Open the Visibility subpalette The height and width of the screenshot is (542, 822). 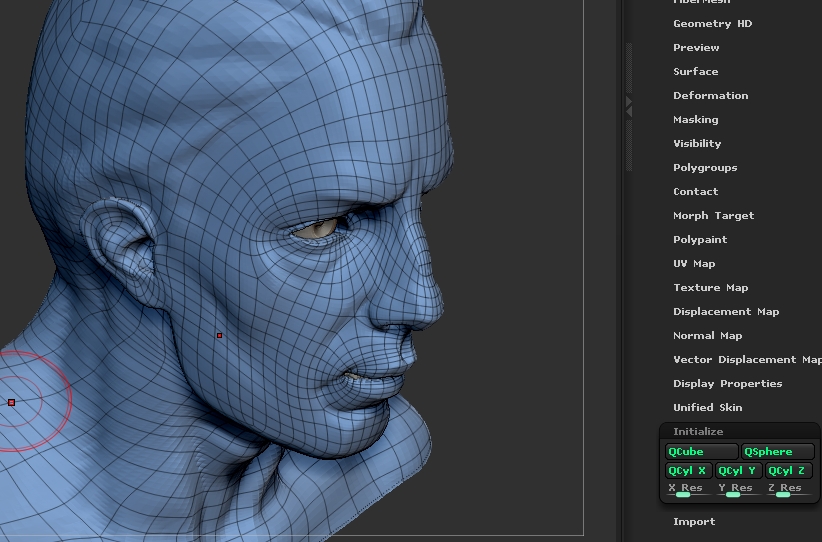[697, 143]
